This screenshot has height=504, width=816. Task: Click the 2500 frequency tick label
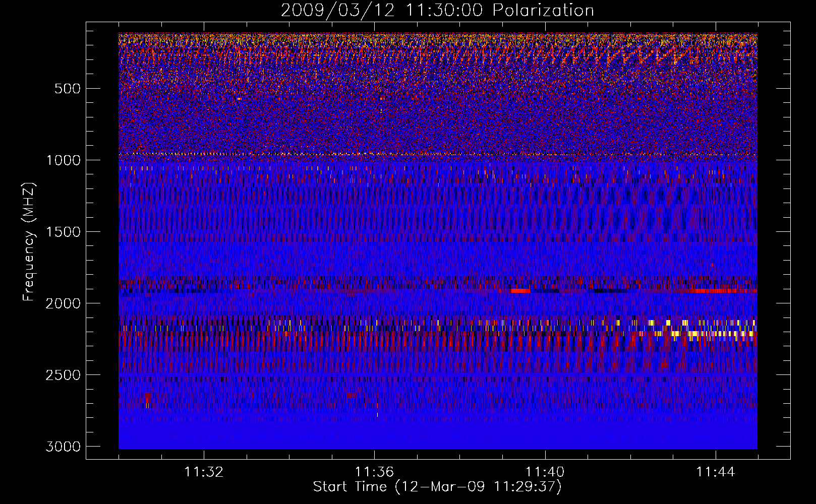pos(63,375)
